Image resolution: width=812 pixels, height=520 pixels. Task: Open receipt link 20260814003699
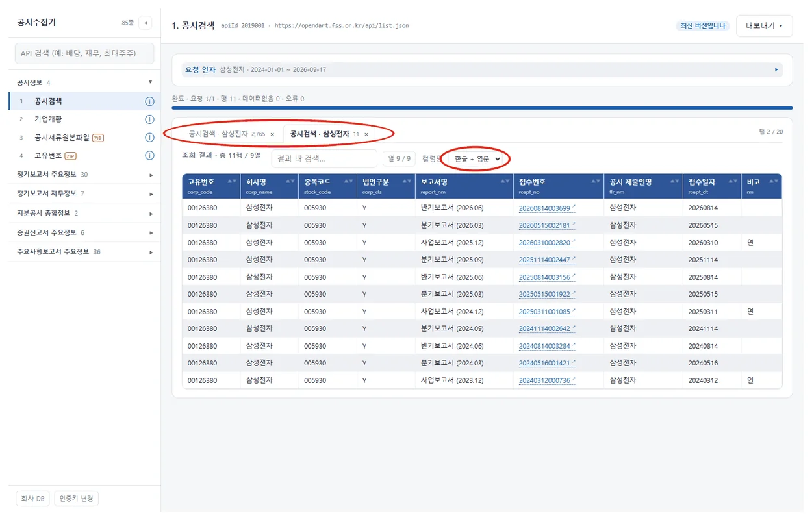(x=547, y=208)
